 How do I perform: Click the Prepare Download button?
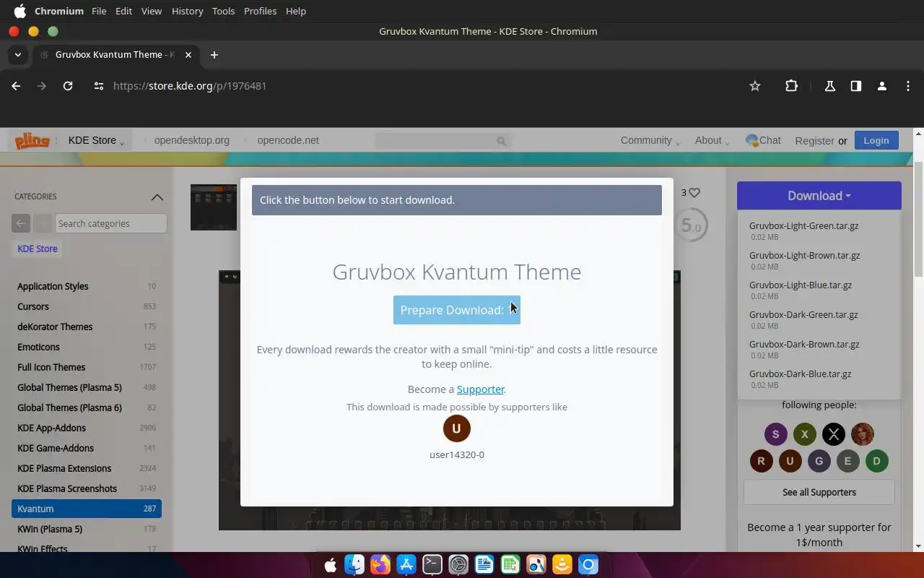click(x=456, y=310)
